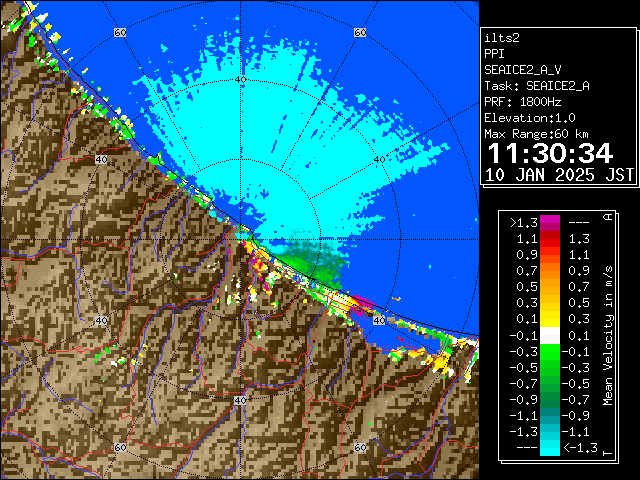Click the 40 ring label due south
Viewport: 640px width, 480px height.
click(x=240, y=400)
